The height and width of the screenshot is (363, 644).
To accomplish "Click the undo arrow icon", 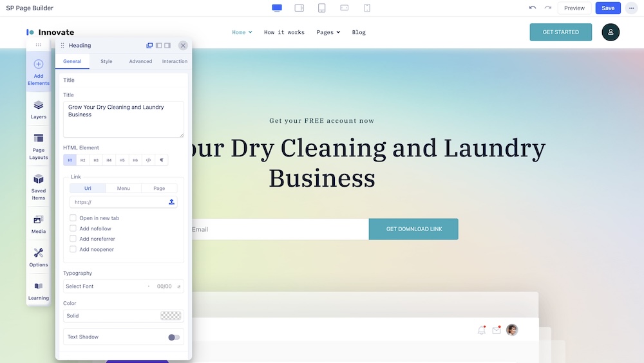I will click(532, 8).
